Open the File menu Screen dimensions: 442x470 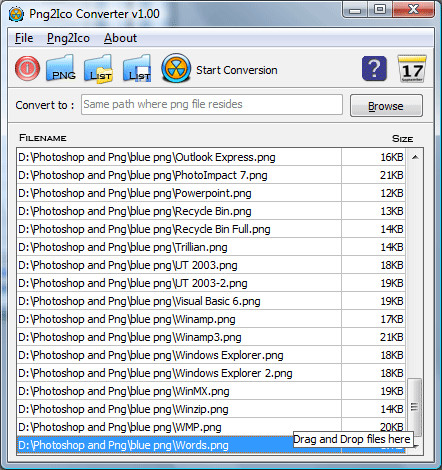[x=24, y=38]
